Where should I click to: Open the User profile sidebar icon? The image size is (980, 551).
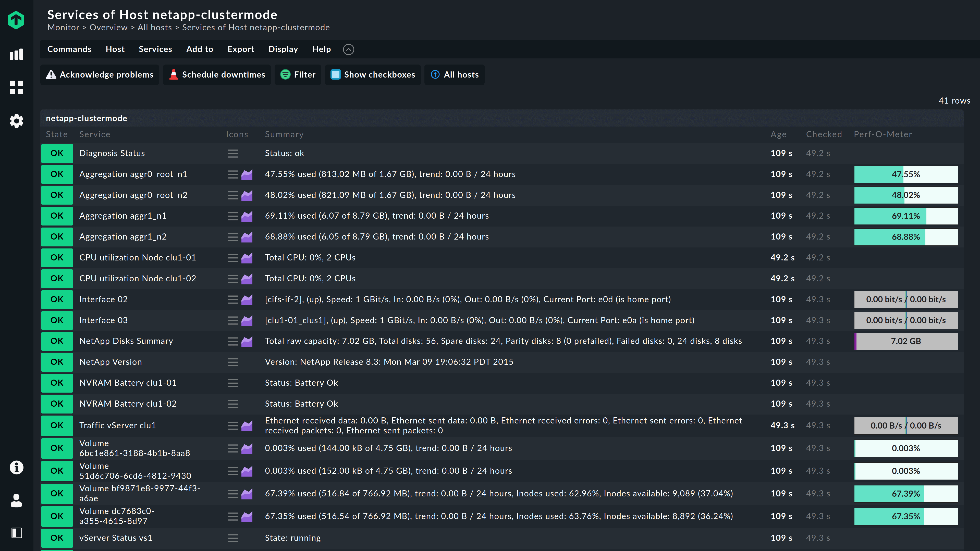pos(16,500)
